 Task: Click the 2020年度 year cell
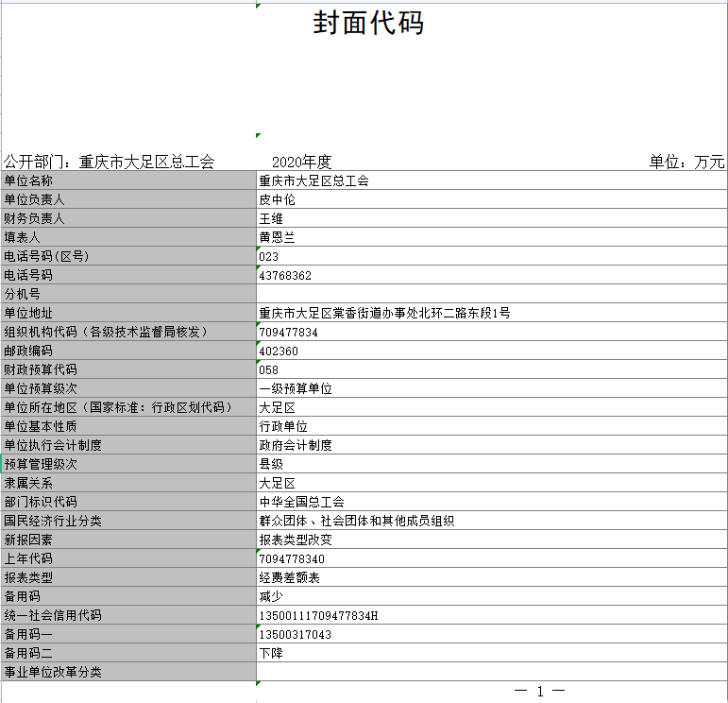point(302,162)
